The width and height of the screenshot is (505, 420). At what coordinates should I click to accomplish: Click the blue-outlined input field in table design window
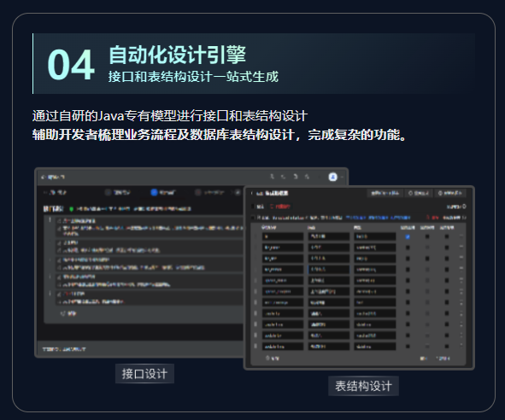(x=328, y=270)
